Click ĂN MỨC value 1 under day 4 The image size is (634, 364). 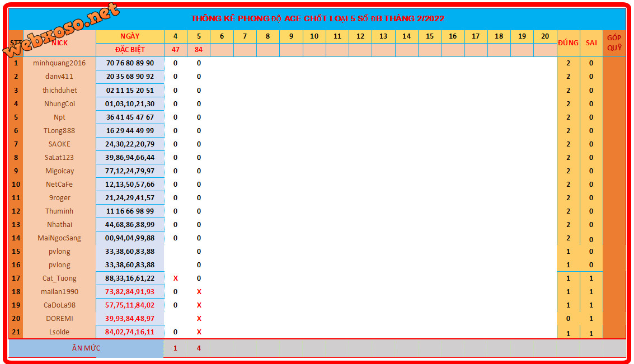click(x=176, y=348)
